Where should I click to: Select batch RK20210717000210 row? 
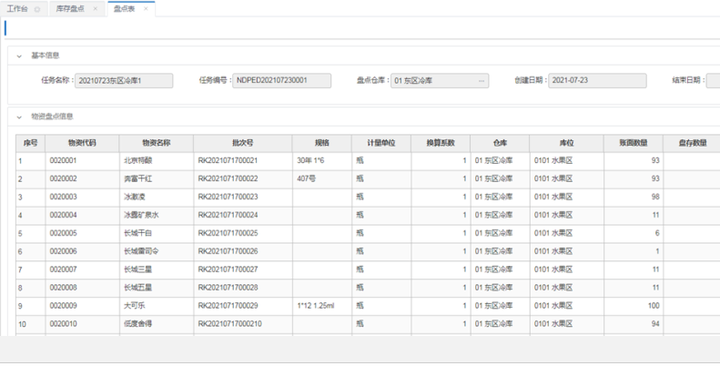pos(367,324)
